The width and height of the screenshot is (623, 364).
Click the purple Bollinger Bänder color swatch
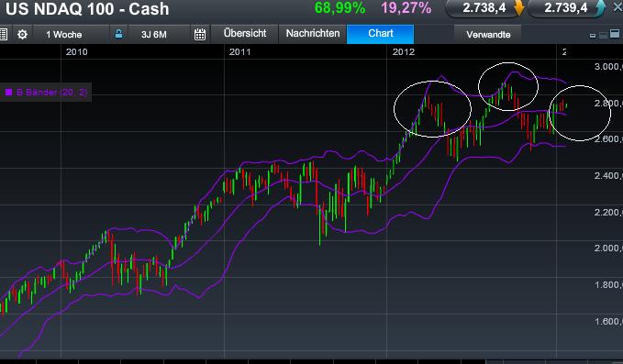(x=9, y=92)
